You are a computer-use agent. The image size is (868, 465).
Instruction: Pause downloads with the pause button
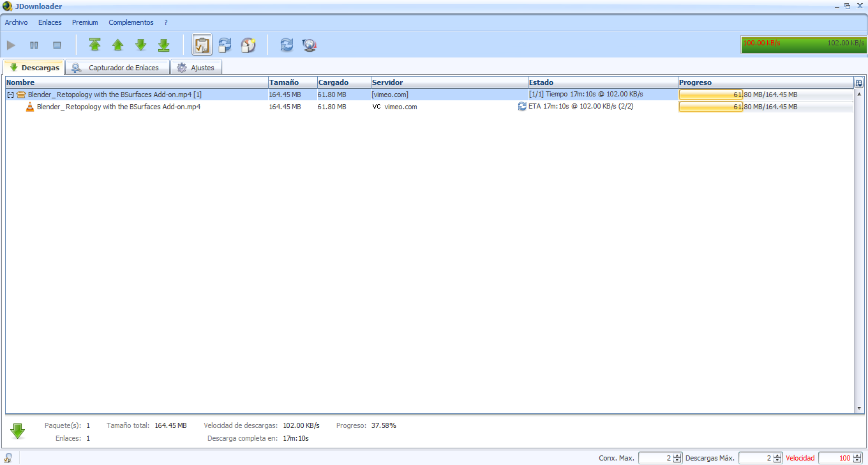pos(34,45)
